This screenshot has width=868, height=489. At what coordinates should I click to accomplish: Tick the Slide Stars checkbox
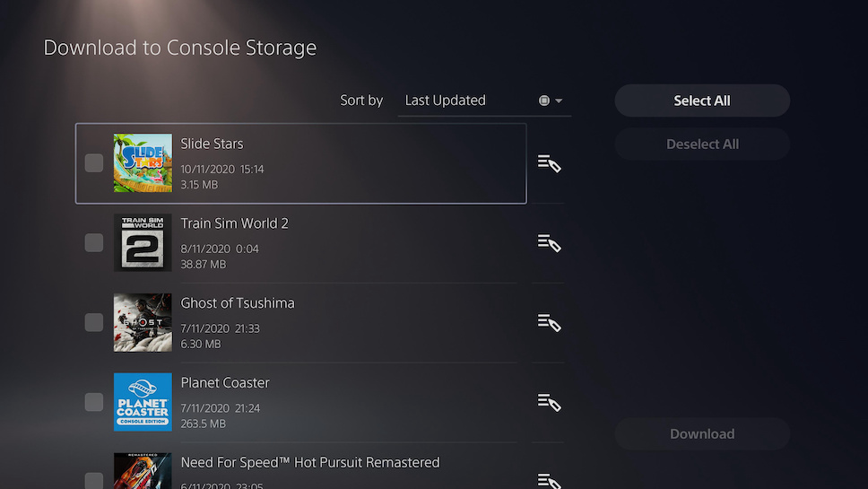pyautogui.click(x=94, y=163)
